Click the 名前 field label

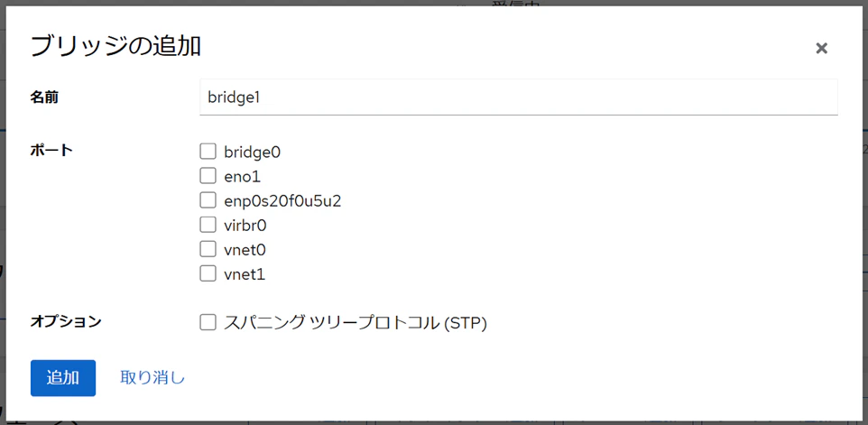(x=44, y=98)
